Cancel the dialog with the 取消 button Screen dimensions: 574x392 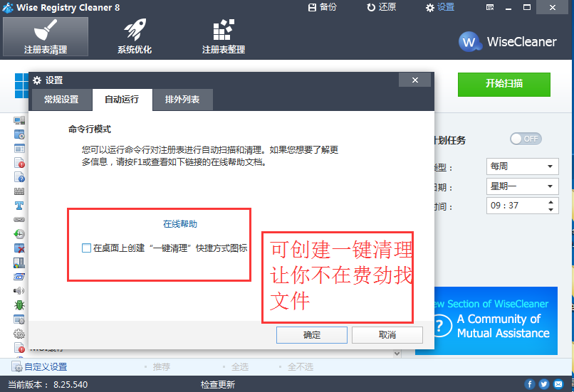[x=387, y=335]
